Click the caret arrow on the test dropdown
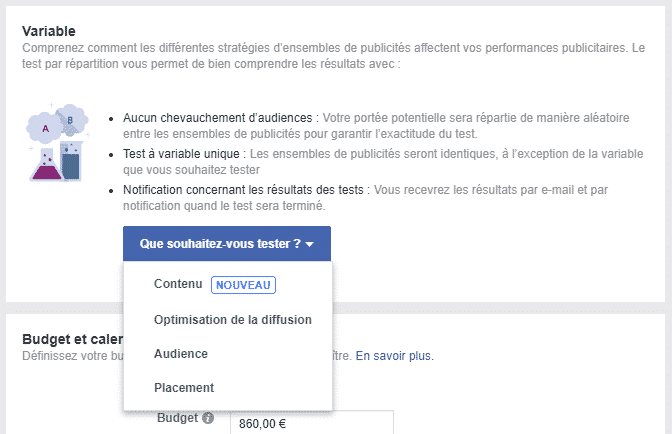This screenshot has width=672, height=434. pyautogui.click(x=310, y=244)
